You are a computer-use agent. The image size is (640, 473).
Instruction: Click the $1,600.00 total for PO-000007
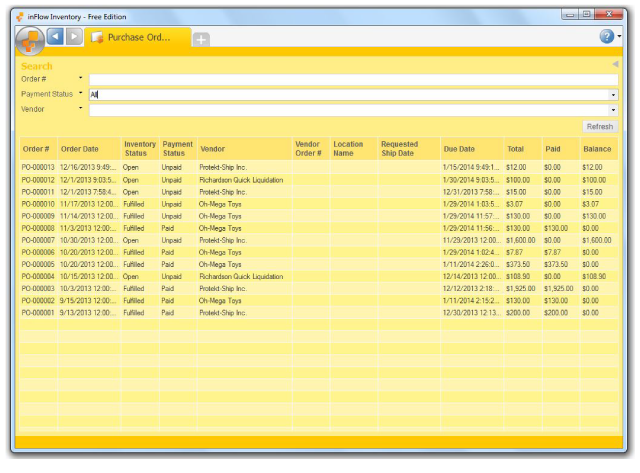520,240
